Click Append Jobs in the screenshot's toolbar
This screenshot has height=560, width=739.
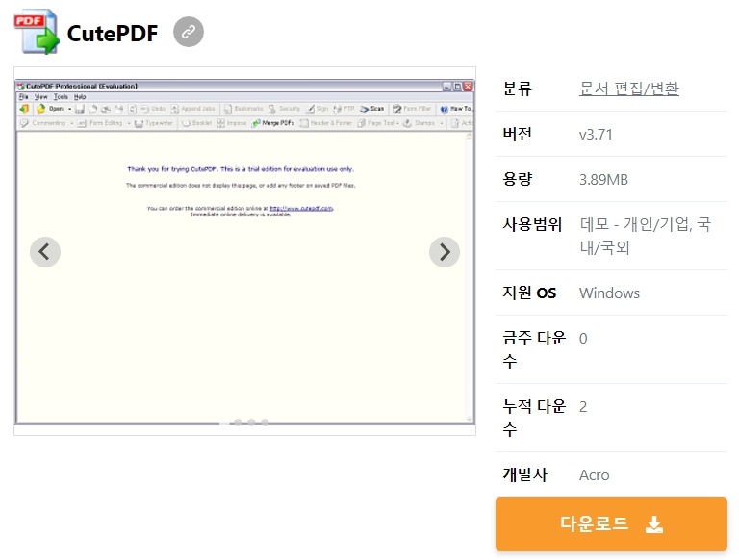[192, 109]
